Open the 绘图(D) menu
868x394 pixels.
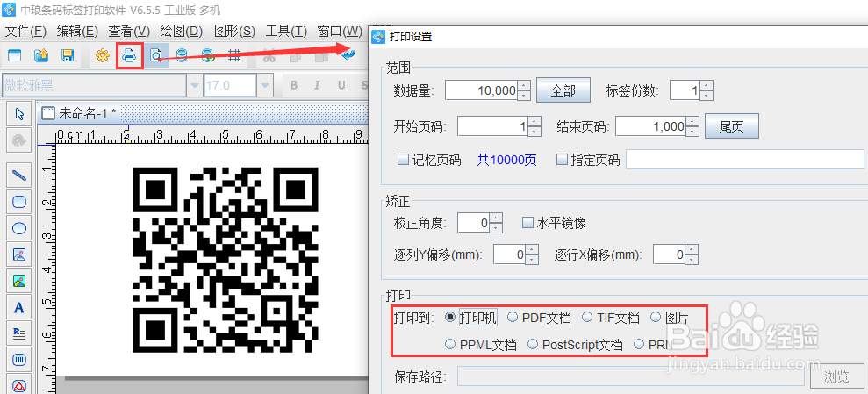(182, 31)
